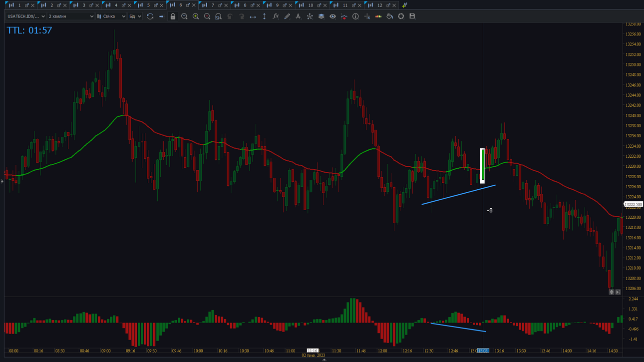Click the info circle icon

tap(355, 16)
